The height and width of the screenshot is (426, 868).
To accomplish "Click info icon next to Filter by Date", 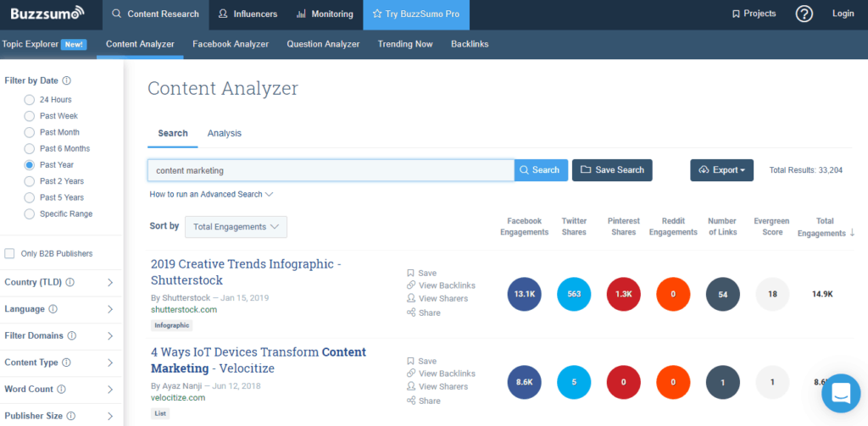I will click(66, 80).
